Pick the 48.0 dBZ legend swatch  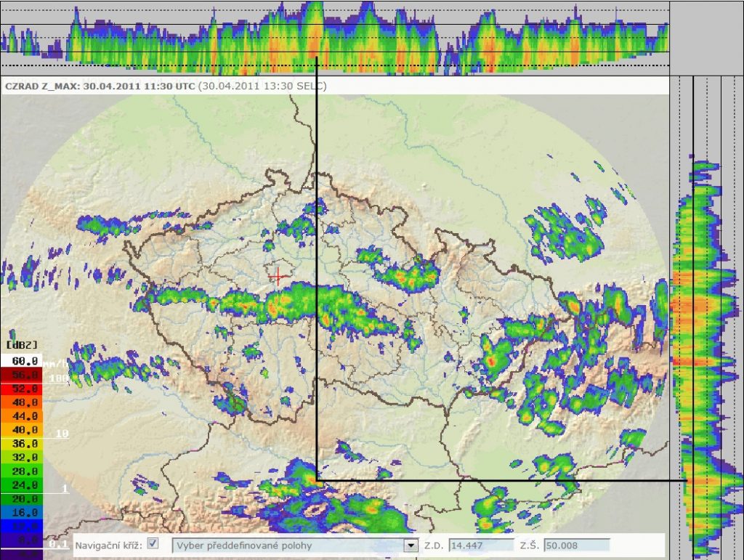pos(21,402)
